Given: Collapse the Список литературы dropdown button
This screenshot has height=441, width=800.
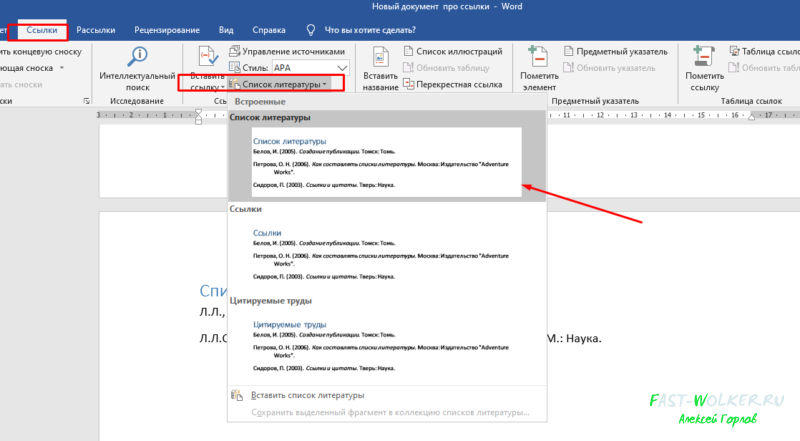Looking at the screenshot, I should pos(278,84).
